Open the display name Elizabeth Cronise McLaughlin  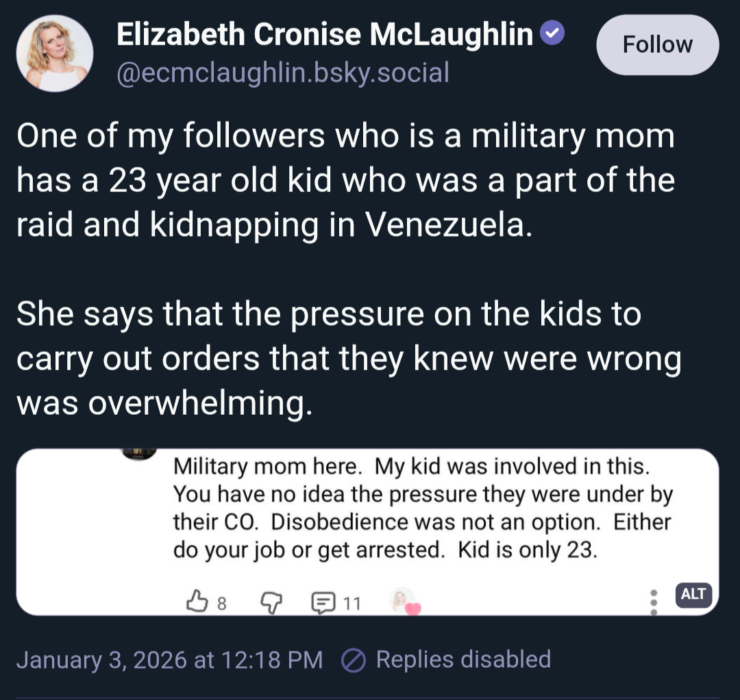(x=325, y=34)
